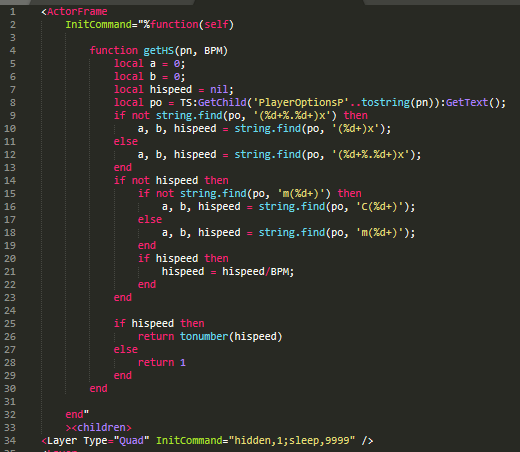This screenshot has width=520, height=452.
Task: Click line number 24 in the gutter
Action: point(10,311)
